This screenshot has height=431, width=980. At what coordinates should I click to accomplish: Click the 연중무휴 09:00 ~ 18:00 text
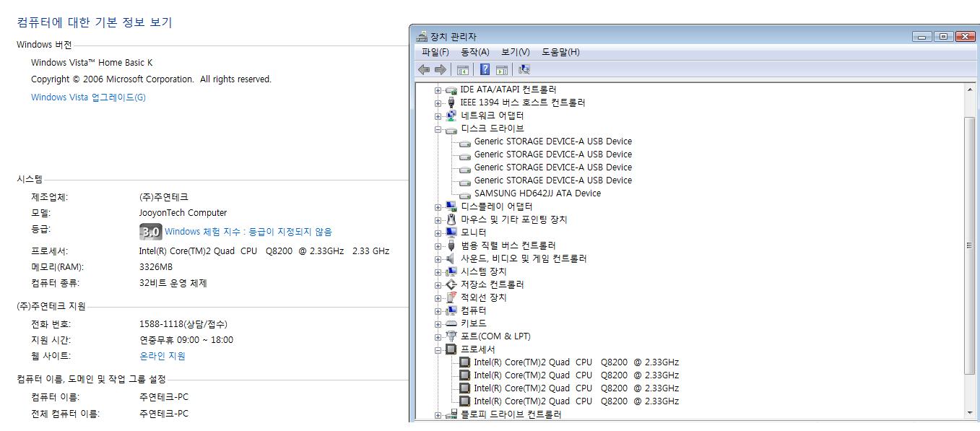click(186, 340)
